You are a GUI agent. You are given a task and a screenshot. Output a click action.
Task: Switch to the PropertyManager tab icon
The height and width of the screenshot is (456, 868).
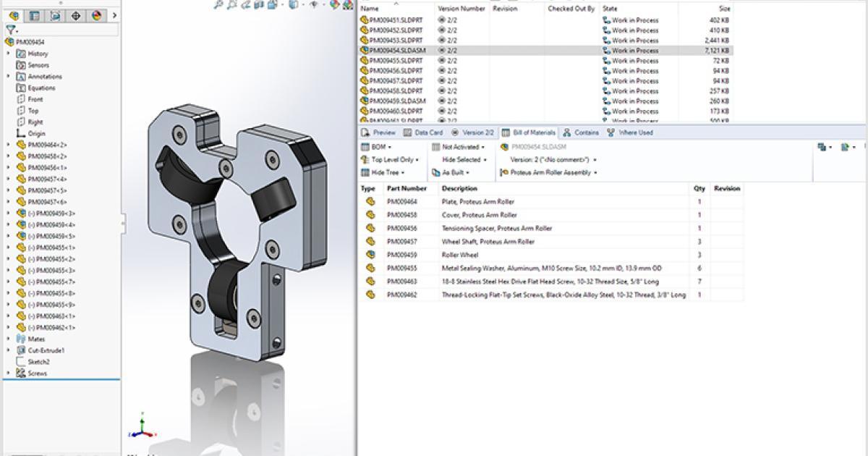point(34,15)
